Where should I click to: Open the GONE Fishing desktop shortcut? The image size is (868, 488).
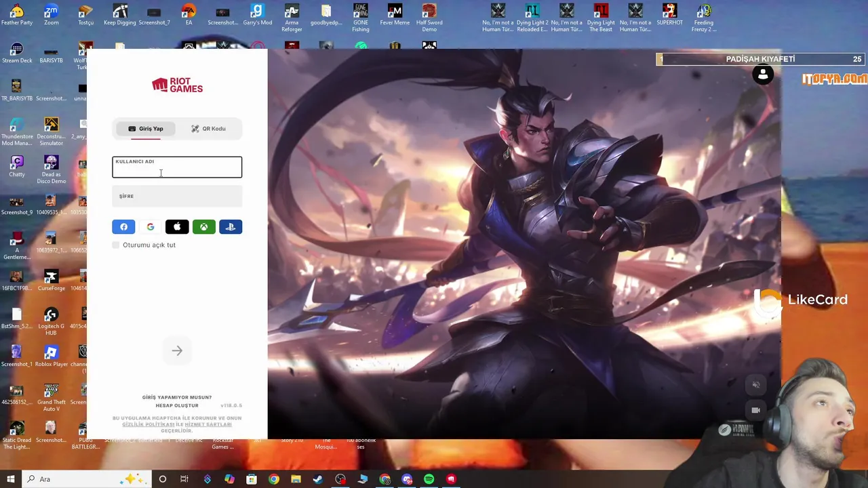coord(361,18)
